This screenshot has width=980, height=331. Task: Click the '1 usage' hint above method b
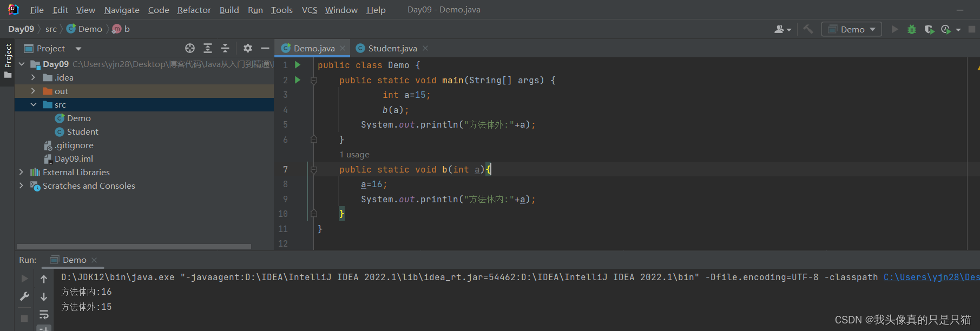pos(354,155)
